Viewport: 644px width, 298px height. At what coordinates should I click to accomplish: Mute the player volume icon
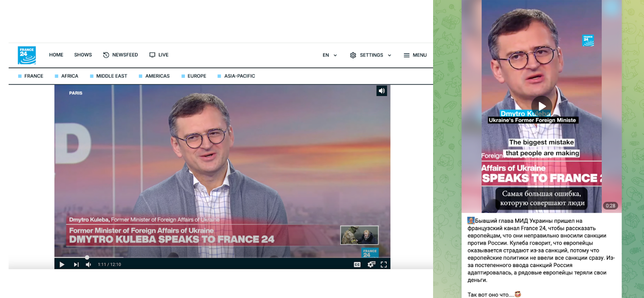89,265
